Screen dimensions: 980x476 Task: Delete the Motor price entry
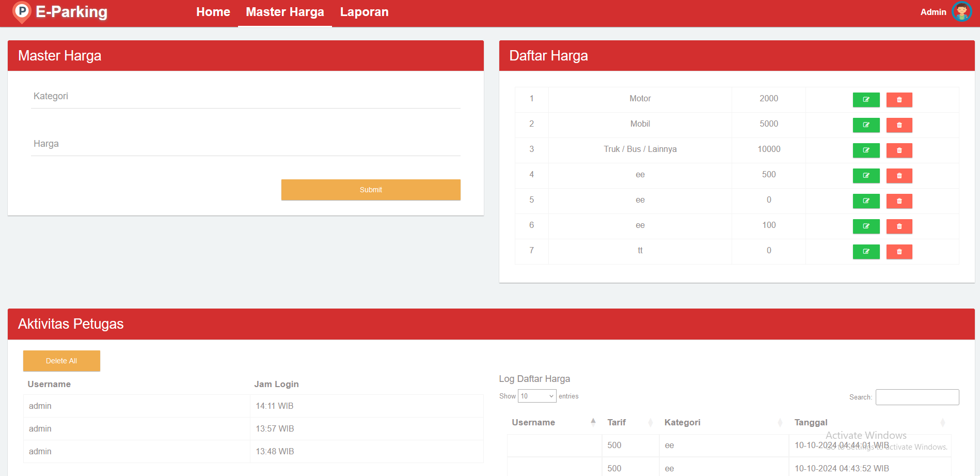899,100
